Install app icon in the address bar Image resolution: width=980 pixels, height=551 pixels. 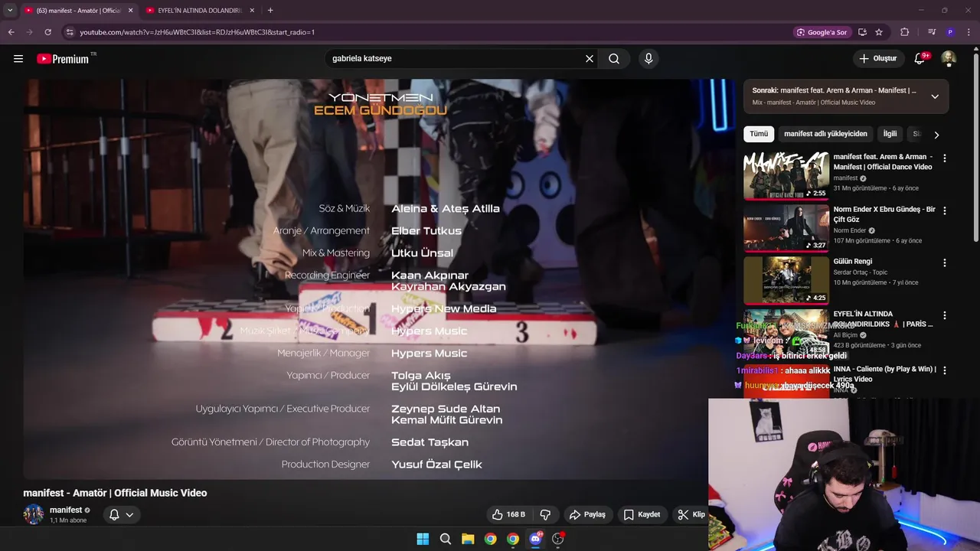(862, 32)
